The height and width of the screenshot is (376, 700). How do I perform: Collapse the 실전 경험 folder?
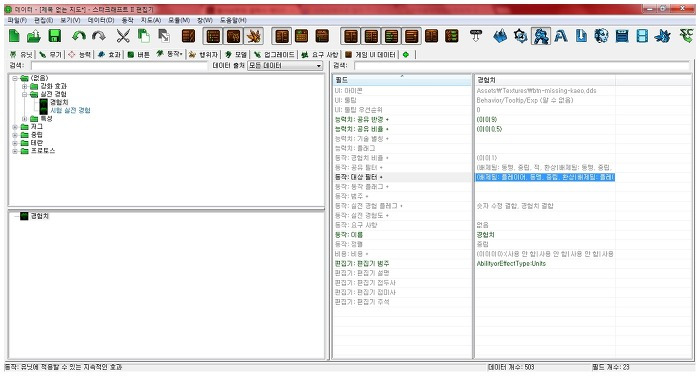[25, 94]
